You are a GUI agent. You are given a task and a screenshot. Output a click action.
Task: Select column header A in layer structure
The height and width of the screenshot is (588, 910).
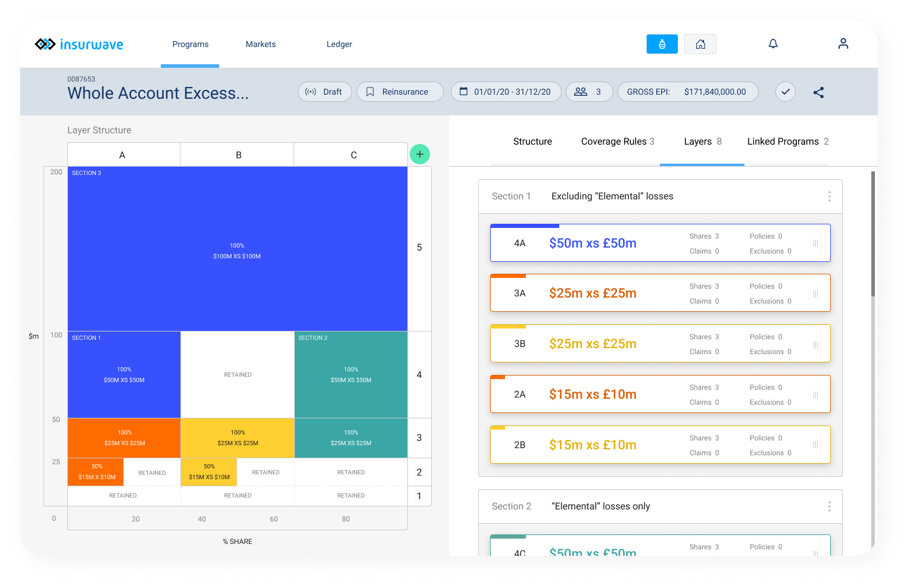coord(123,155)
